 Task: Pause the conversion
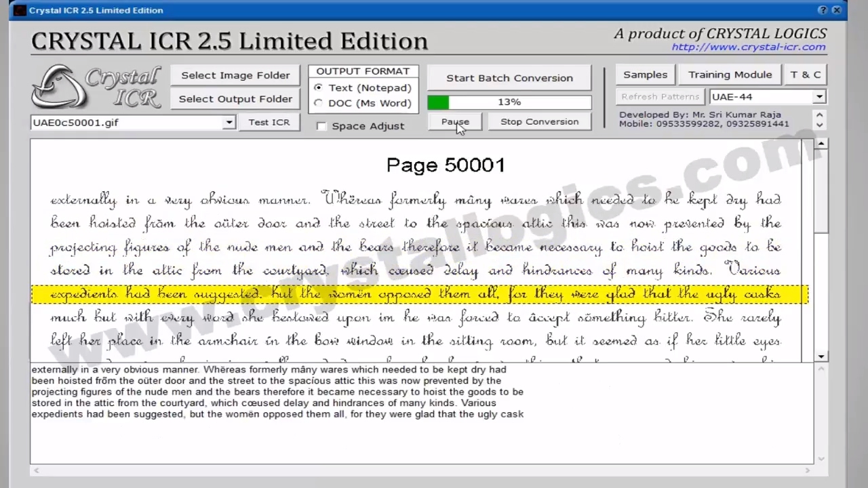point(455,122)
